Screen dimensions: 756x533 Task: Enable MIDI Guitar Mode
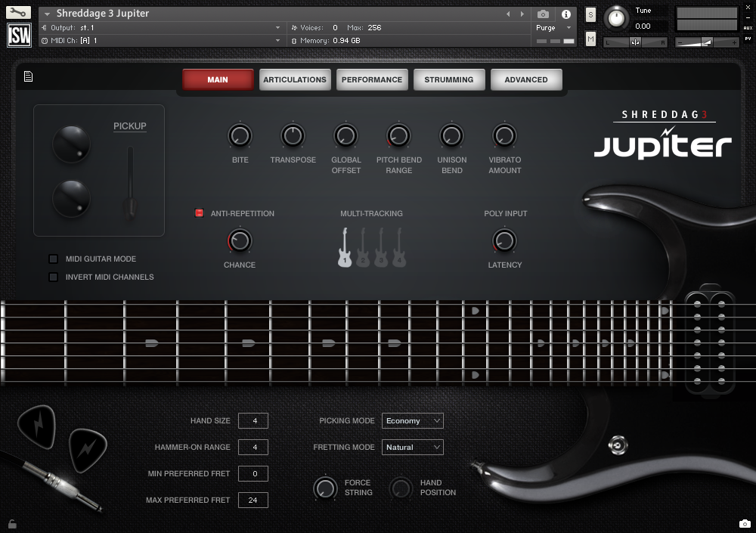coord(53,259)
